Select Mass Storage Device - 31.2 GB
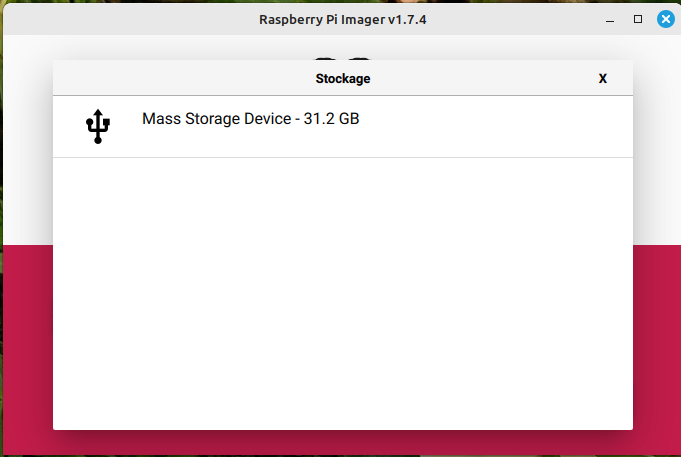This screenshot has height=457, width=681. pyautogui.click(x=250, y=119)
